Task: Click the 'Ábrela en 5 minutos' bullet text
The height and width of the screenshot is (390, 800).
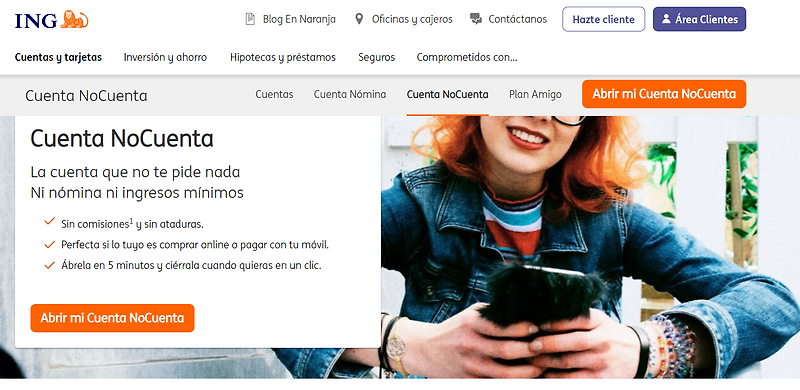Action: (191, 265)
